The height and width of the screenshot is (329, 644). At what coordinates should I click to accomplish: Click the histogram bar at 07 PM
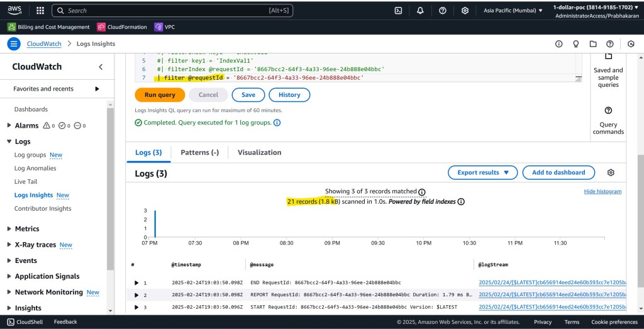tap(155, 224)
